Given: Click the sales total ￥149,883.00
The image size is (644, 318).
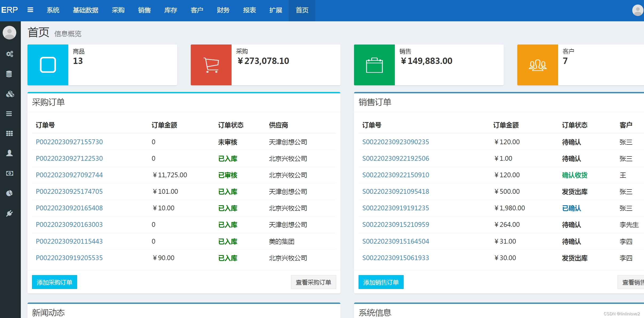Looking at the screenshot, I should coord(426,61).
